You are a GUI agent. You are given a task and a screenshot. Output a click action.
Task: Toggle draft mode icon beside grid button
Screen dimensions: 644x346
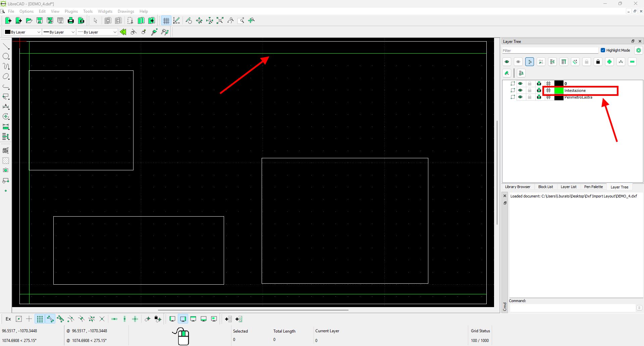pos(176,21)
